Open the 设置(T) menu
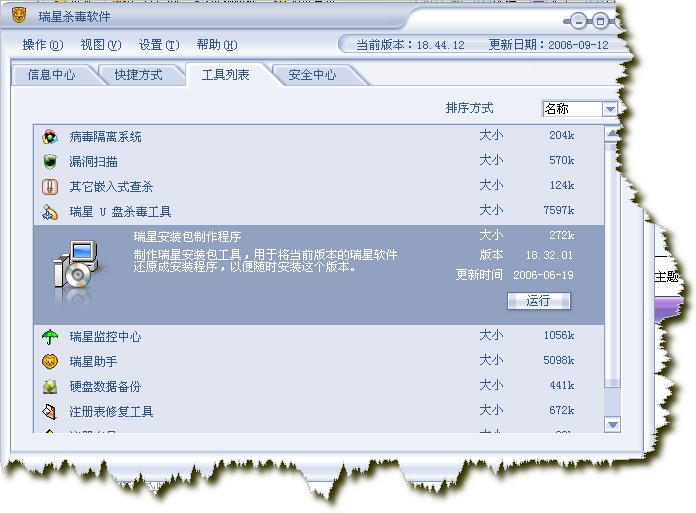Screen dimensions: 696x513 (159, 45)
